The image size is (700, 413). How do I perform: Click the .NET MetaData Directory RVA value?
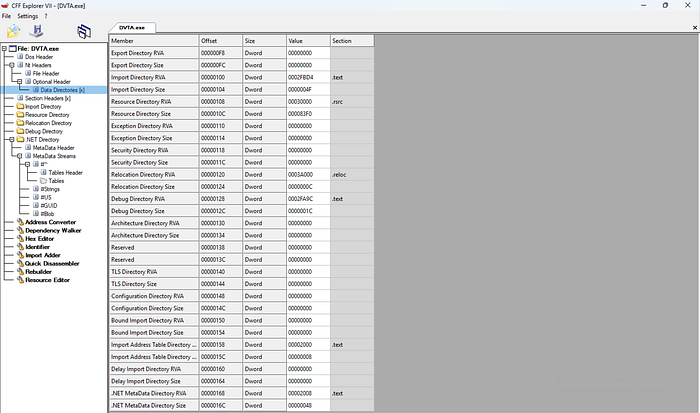308,393
